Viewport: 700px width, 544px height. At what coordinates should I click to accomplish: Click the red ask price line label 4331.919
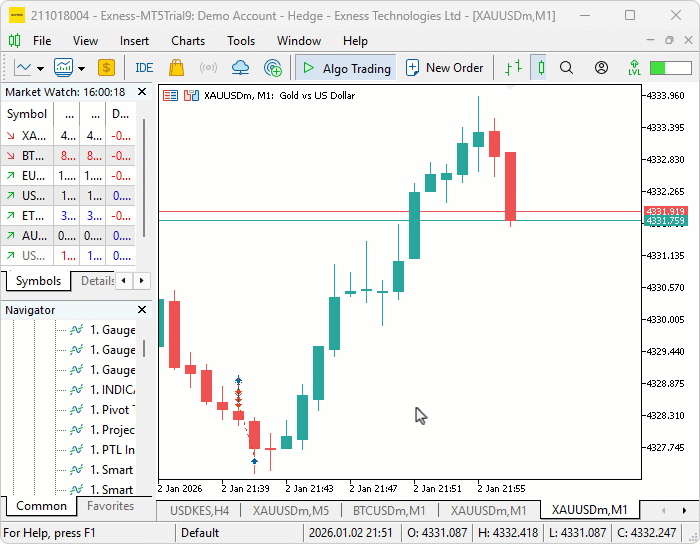665,211
